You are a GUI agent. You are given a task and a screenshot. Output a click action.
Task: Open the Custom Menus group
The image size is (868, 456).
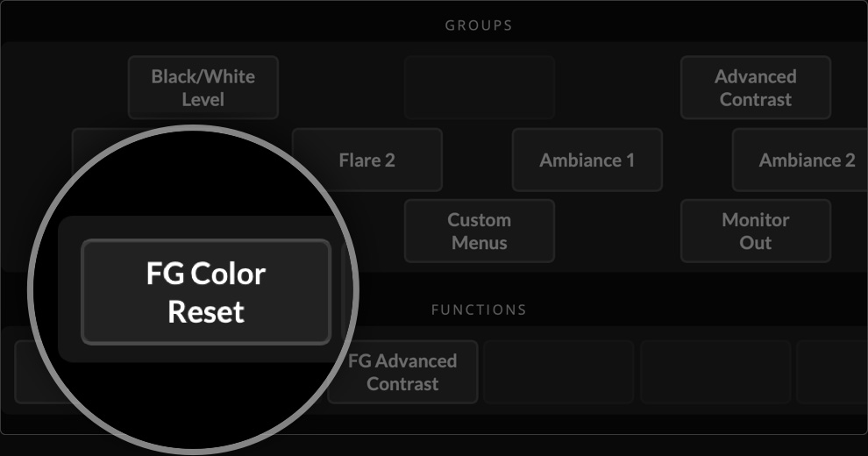(479, 231)
